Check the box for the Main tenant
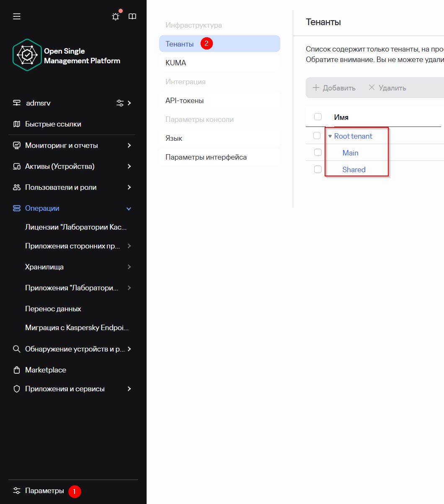 [x=318, y=152]
